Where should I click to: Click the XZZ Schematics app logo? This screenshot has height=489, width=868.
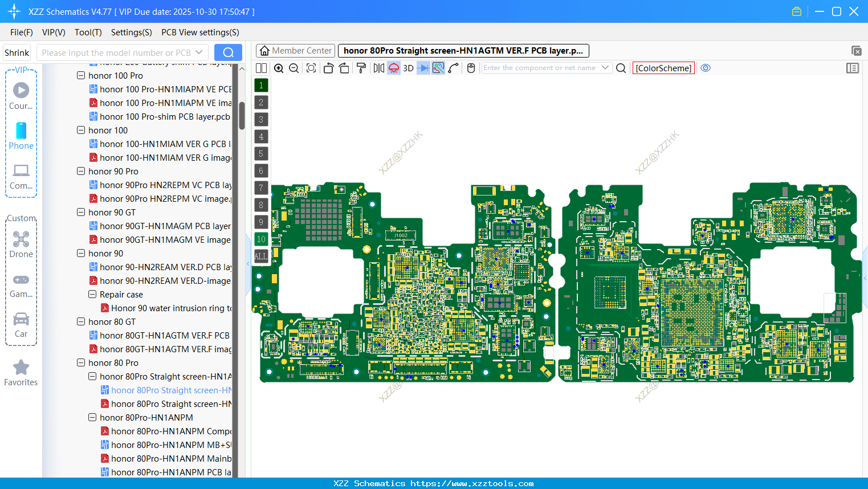(14, 11)
